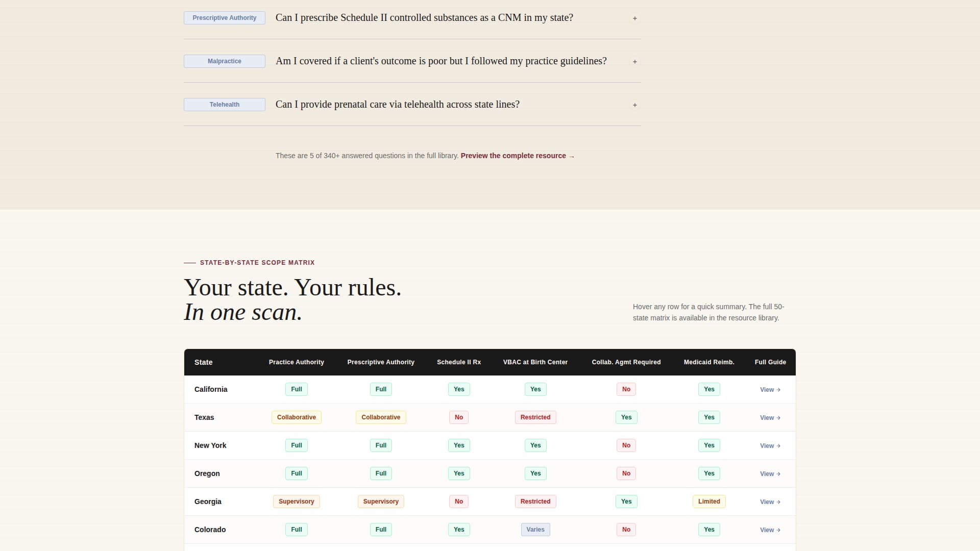Image resolution: width=980 pixels, height=551 pixels.
Task: Open 'Preview the complete resource' link
Action: coord(518,156)
